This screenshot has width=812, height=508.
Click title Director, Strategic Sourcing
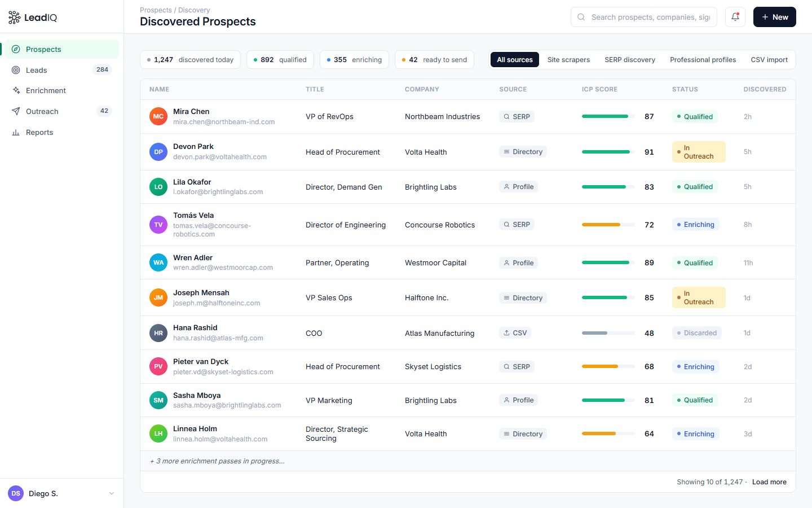pyautogui.click(x=337, y=433)
